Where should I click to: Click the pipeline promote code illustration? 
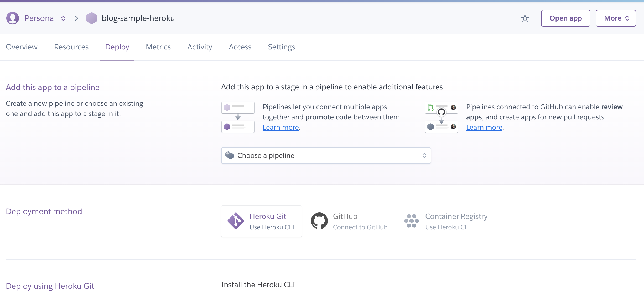[x=238, y=117]
